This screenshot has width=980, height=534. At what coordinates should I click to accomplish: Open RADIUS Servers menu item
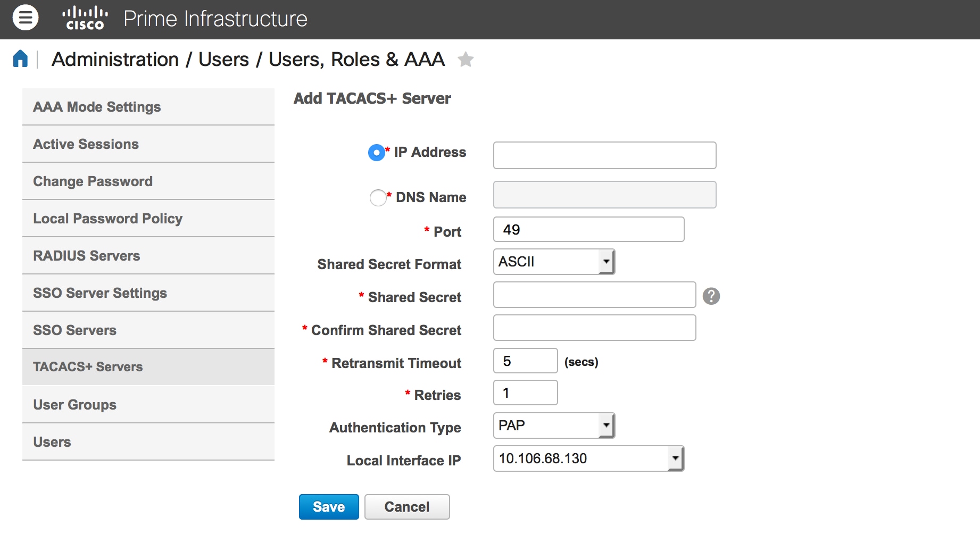[x=148, y=256]
